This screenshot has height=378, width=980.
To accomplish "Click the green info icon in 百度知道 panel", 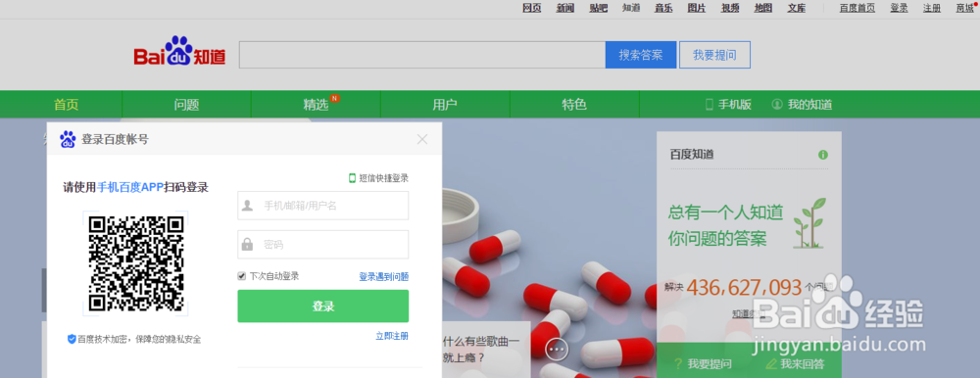I will click(x=823, y=155).
